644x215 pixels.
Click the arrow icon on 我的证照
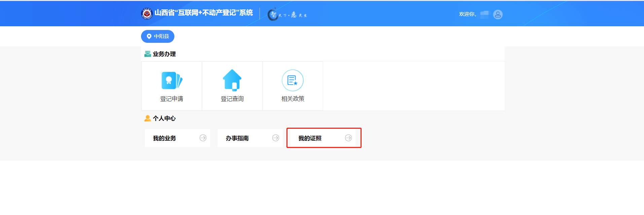[x=348, y=138]
